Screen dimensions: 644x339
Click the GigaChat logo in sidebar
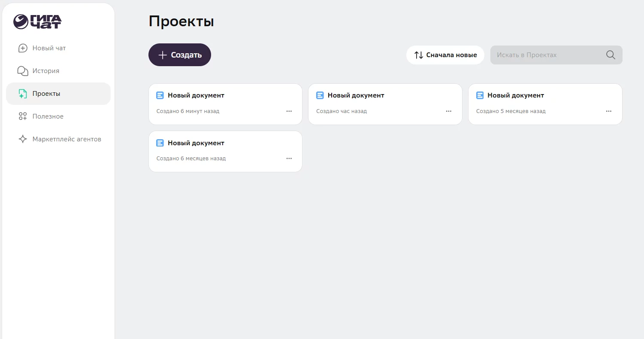pos(37,21)
